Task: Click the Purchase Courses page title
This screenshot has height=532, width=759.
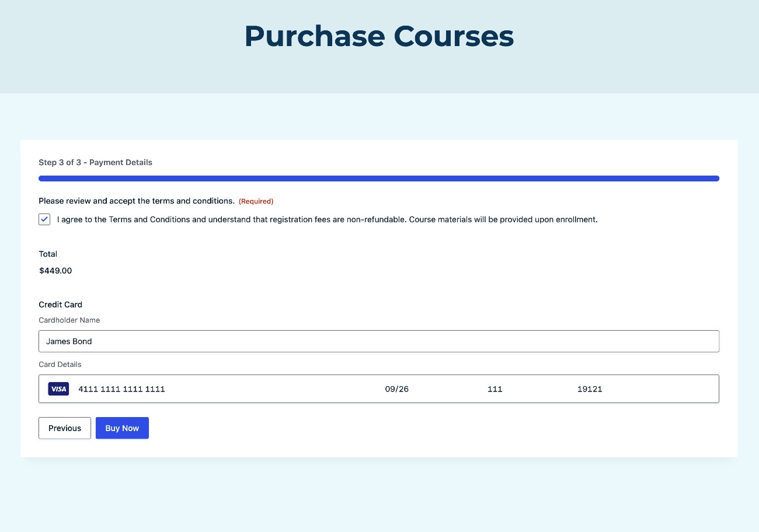Action: [x=379, y=36]
